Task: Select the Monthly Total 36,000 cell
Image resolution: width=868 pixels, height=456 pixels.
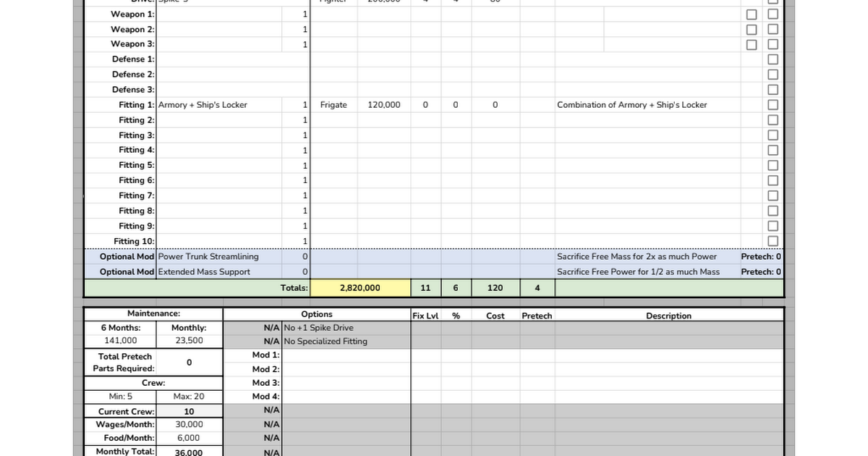Action: click(x=189, y=452)
